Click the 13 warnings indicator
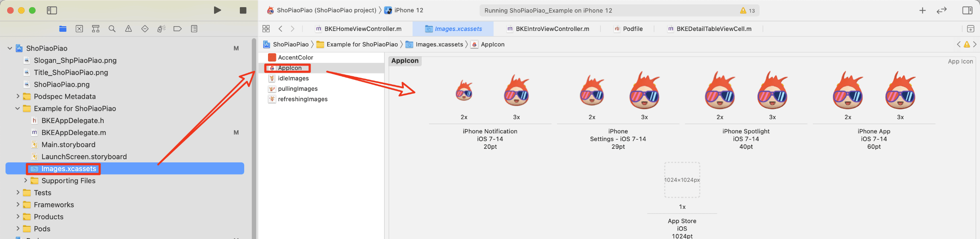This screenshot has height=239, width=980. 747,11
